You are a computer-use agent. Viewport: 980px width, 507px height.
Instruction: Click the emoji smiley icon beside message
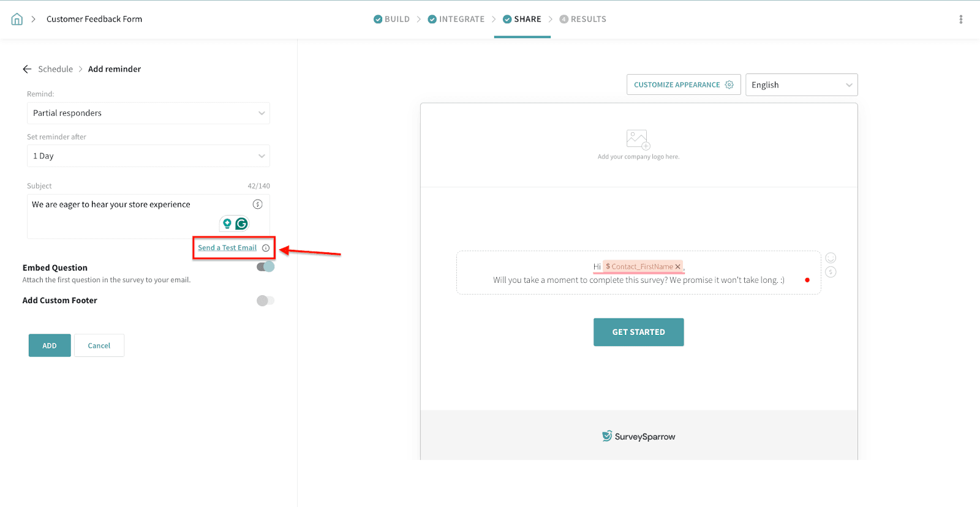[831, 258]
